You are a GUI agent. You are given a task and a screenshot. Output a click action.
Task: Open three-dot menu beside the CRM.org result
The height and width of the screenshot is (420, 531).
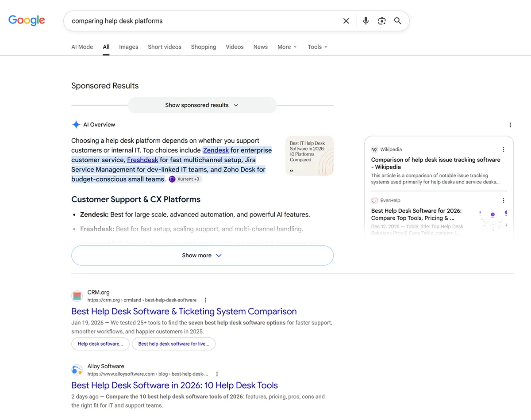point(205,300)
